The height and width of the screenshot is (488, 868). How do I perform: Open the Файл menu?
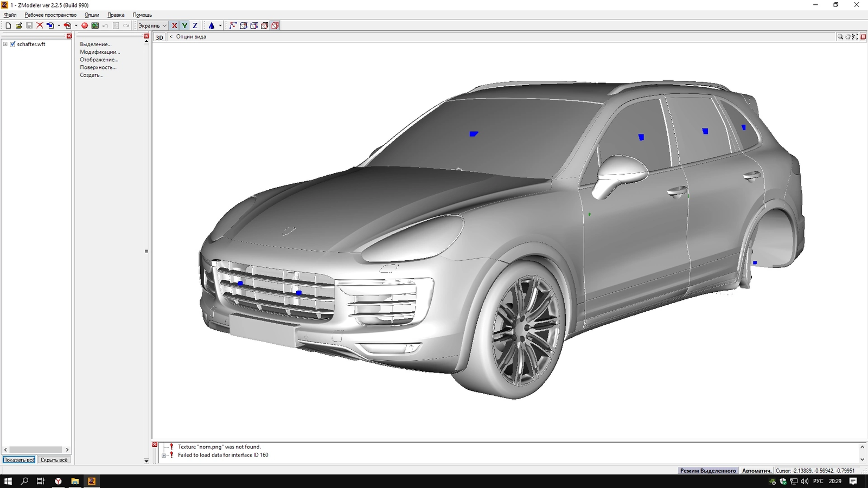[10, 15]
